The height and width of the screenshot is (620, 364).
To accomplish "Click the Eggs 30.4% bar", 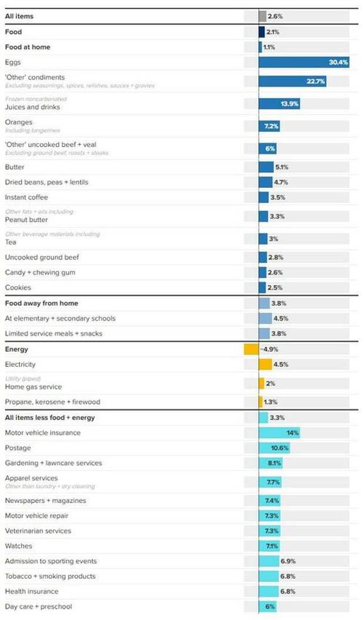I will (304, 62).
